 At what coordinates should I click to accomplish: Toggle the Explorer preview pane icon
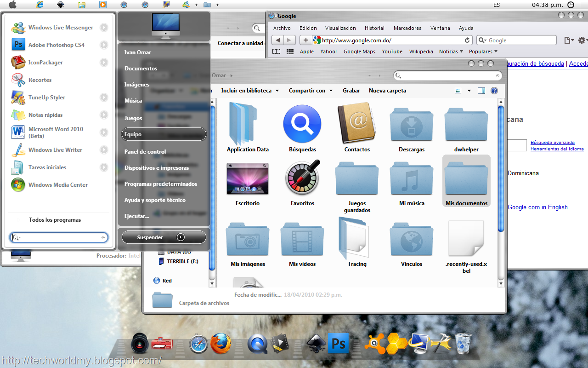point(481,91)
